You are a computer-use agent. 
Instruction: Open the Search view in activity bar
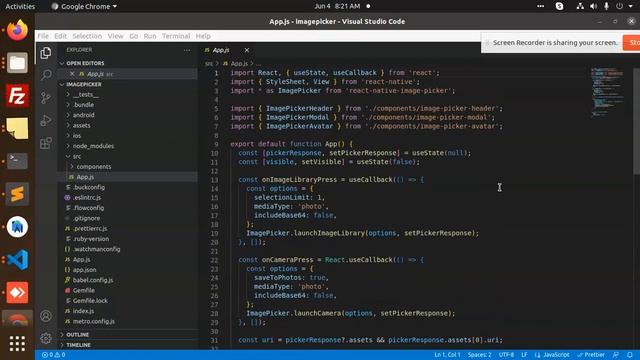(46, 75)
